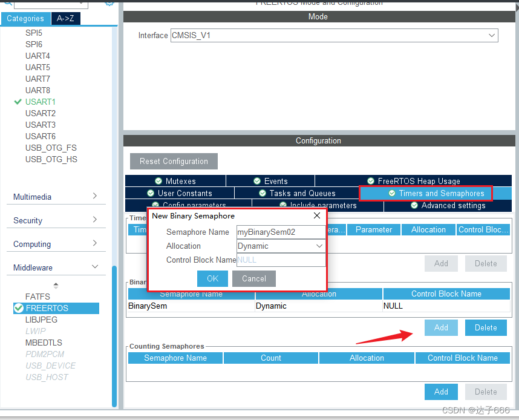Click the Semaphore Name input field
Viewport: 519px width, 420px height.
pos(281,232)
